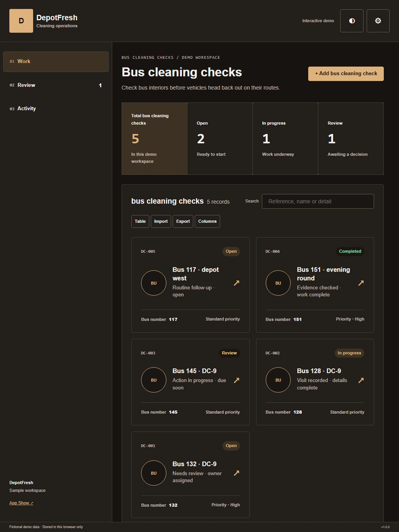Viewport: 399px width, 532px height.
Task: Click reference DC-004
Action: tap(272, 252)
